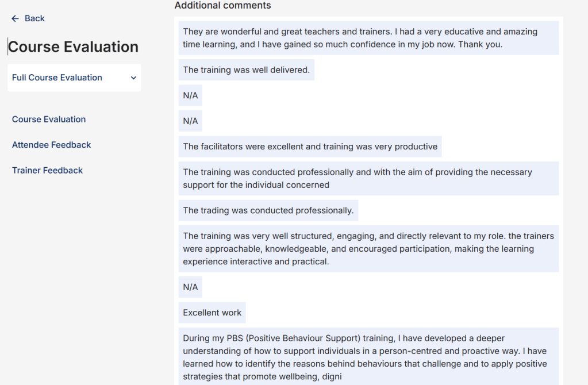Expand the chevron beside Full Course Evaluation
Image resolution: width=588 pixels, height=385 pixels.
tap(133, 78)
